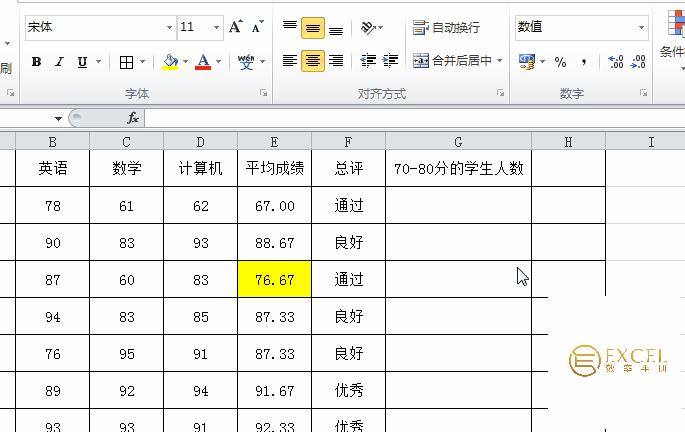Click the Borders icon
The width and height of the screenshot is (685, 432).
(127, 62)
